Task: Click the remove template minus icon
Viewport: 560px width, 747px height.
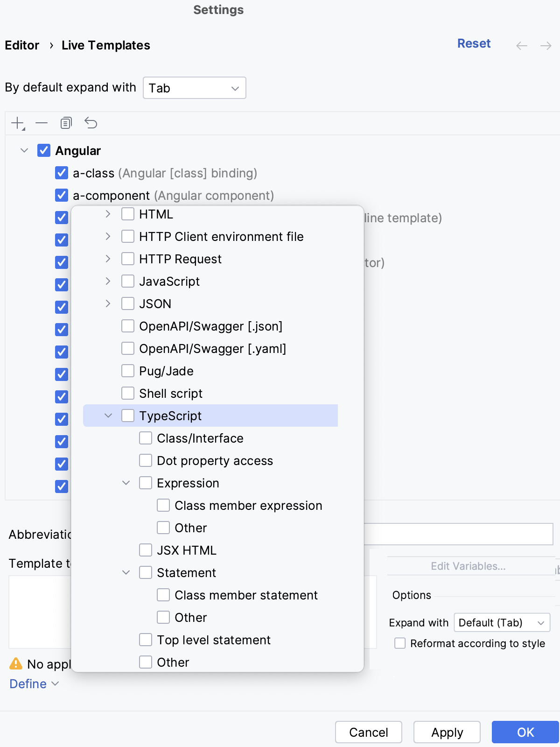Action: [42, 123]
